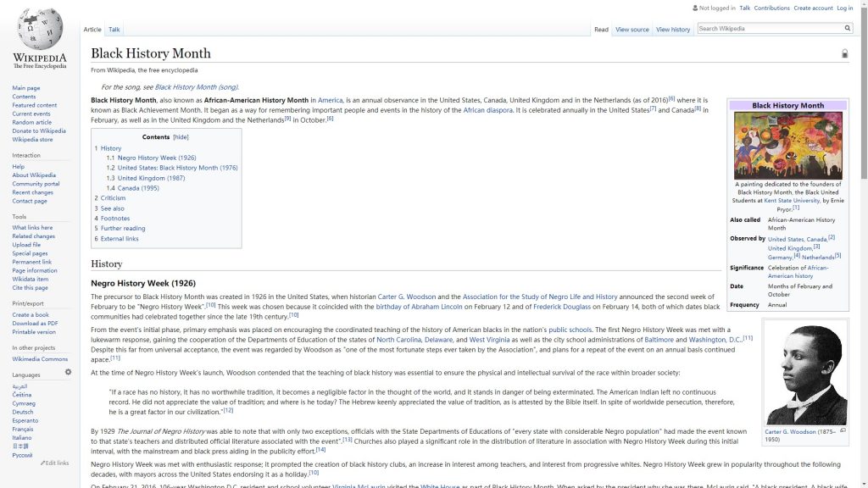
Task: Select Deutsch in the Languages list
Action: [24, 412]
